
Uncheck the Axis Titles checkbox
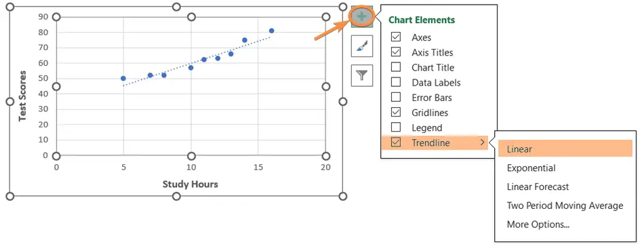tap(396, 53)
